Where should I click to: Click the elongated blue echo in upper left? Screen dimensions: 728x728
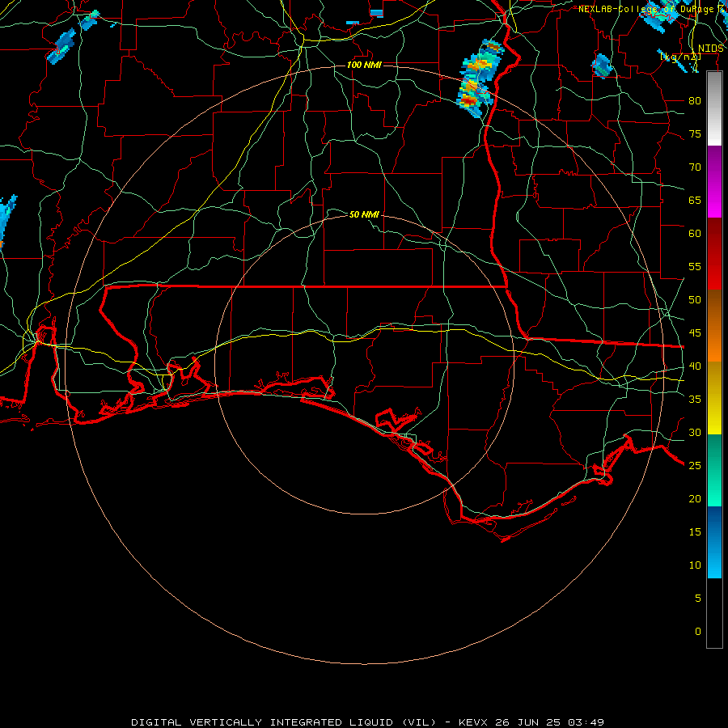tap(61, 46)
